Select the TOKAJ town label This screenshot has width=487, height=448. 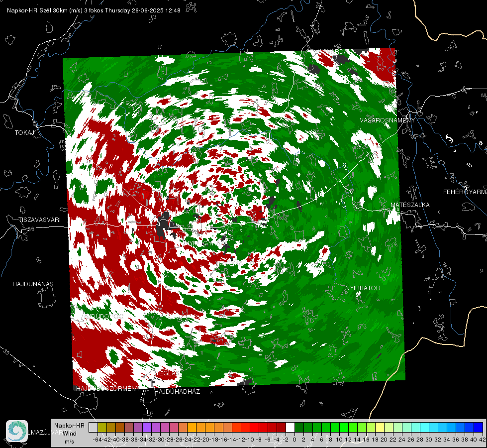coord(24,133)
